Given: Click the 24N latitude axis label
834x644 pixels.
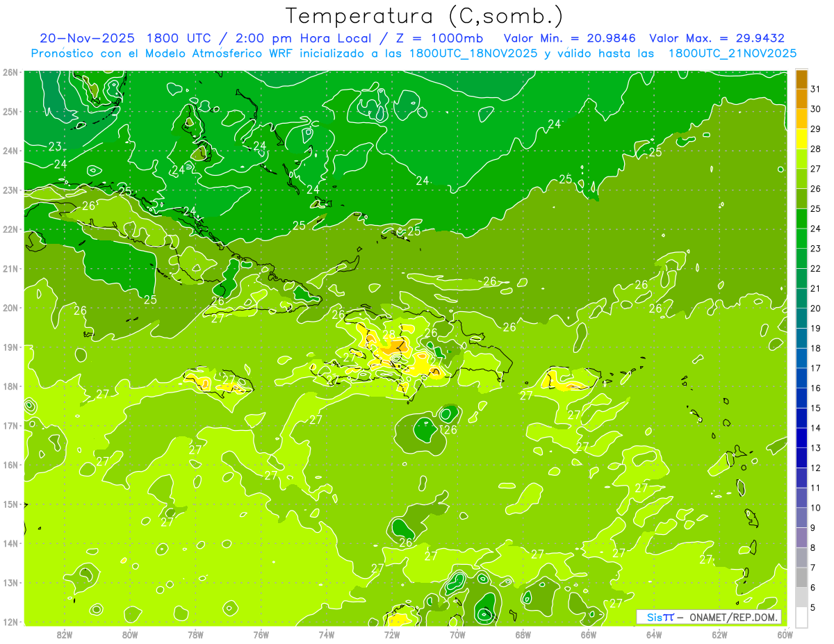Looking at the screenshot, I should click(x=10, y=151).
